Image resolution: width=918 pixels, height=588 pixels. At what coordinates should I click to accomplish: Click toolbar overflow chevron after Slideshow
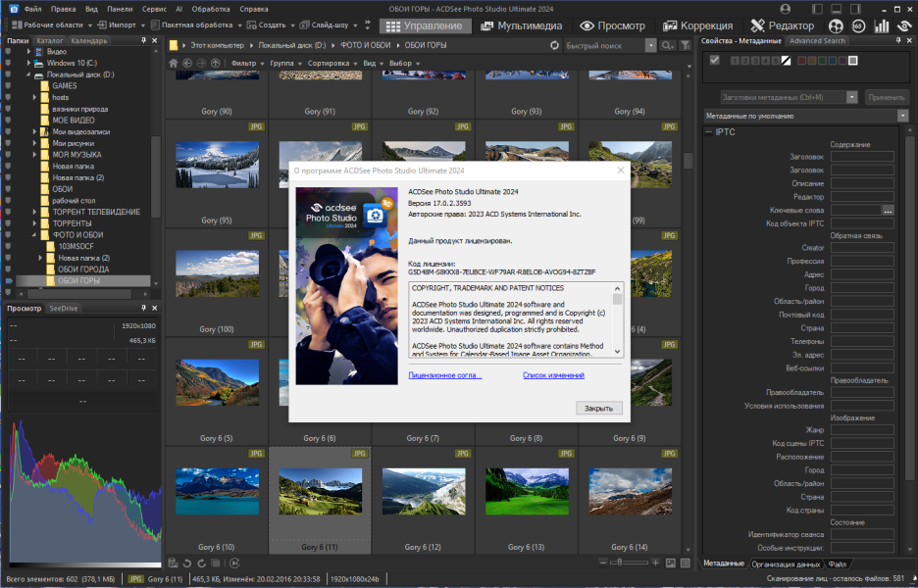(368, 25)
